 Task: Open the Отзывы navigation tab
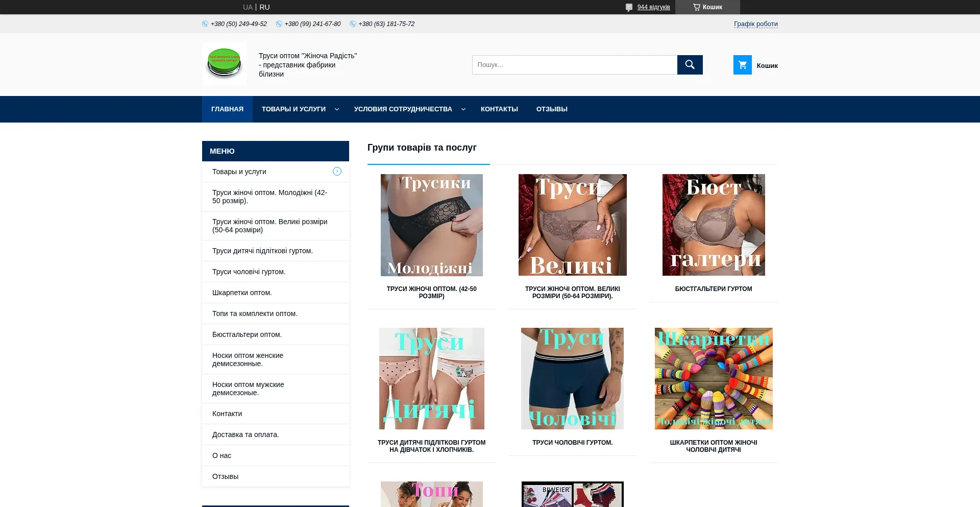pos(552,109)
